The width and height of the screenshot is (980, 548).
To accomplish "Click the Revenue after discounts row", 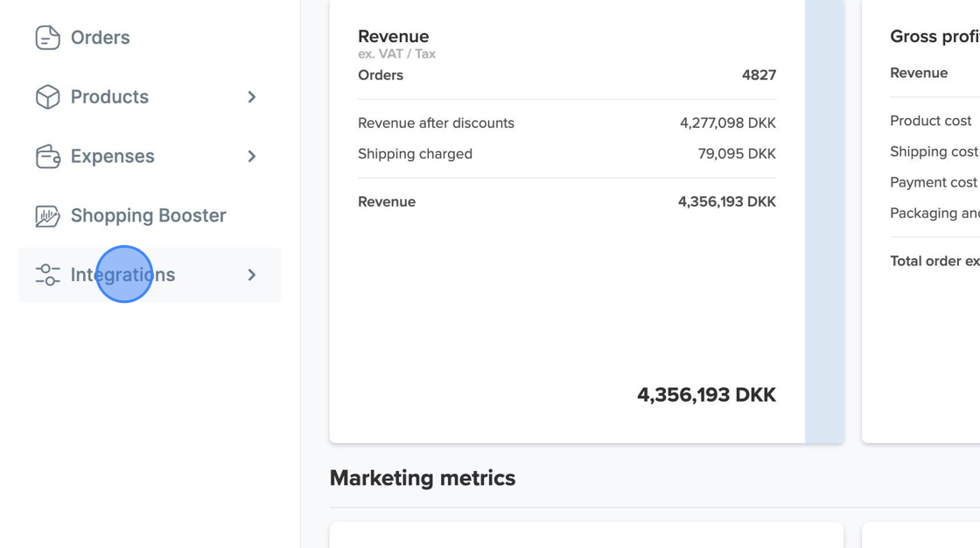I will [436, 123].
